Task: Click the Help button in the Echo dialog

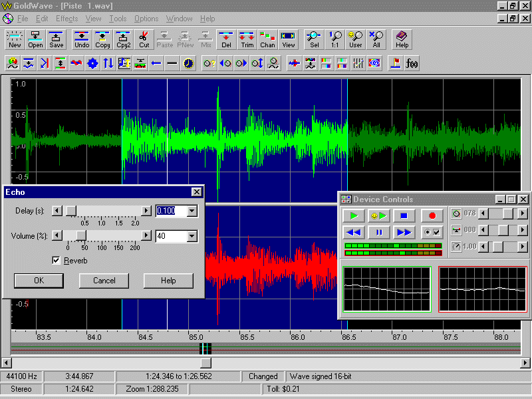Action: (x=168, y=281)
